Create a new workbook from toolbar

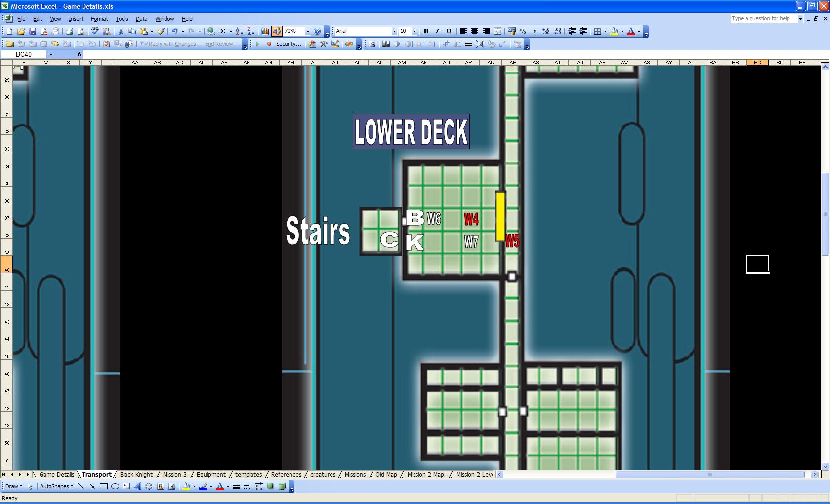(x=9, y=31)
